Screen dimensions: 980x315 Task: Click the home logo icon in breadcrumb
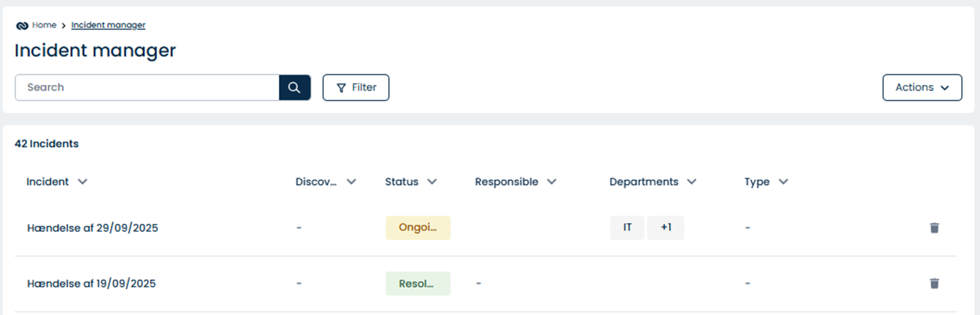22,26
